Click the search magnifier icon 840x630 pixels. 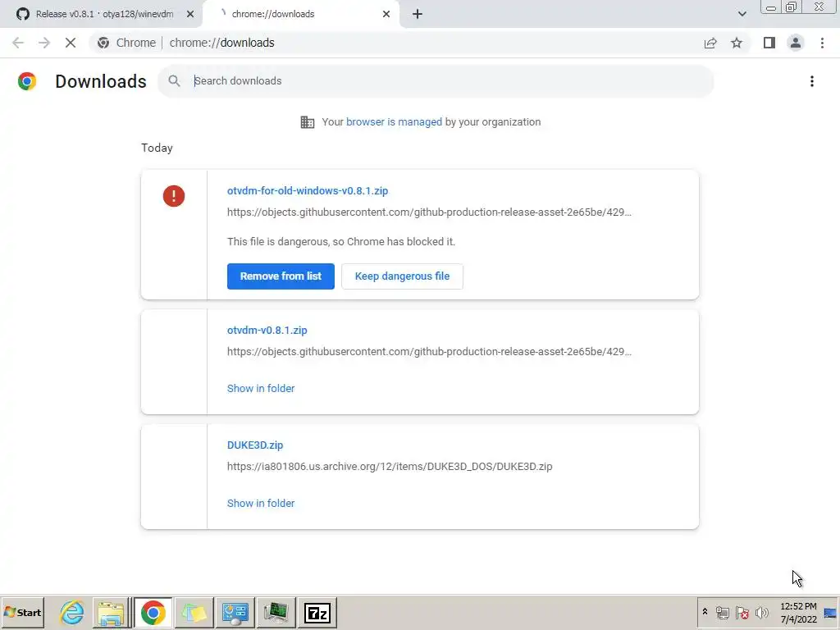tap(174, 81)
